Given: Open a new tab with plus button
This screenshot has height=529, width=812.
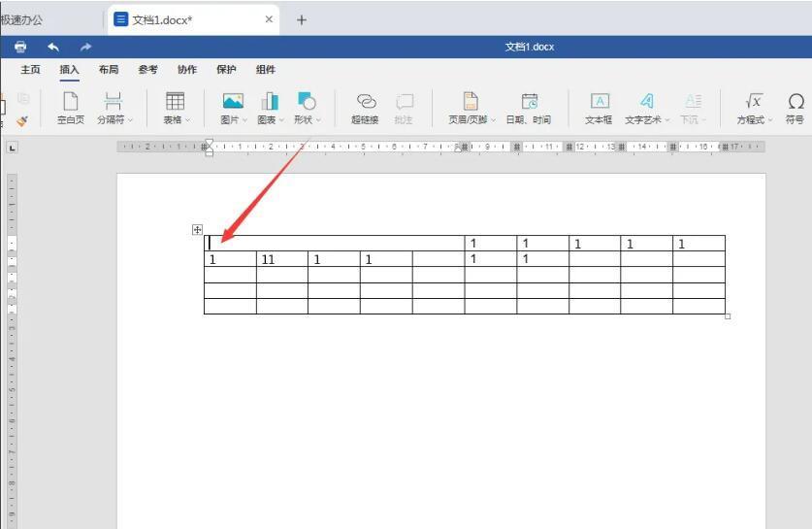Looking at the screenshot, I should [x=302, y=20].
